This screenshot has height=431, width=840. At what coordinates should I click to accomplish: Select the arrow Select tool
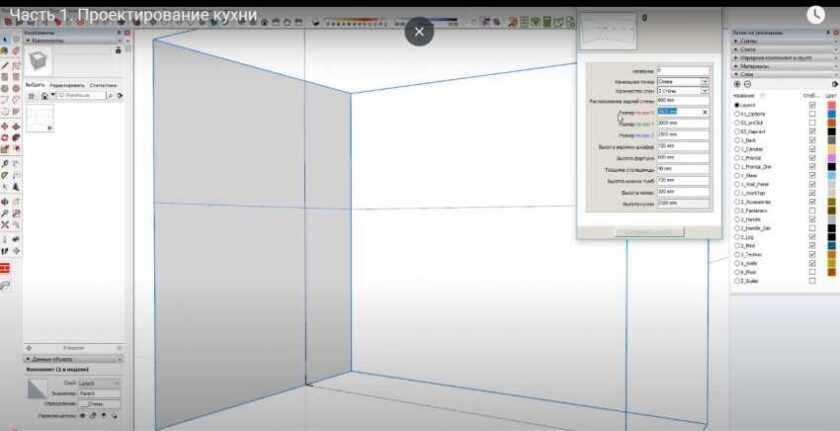(x=6, y=40)
